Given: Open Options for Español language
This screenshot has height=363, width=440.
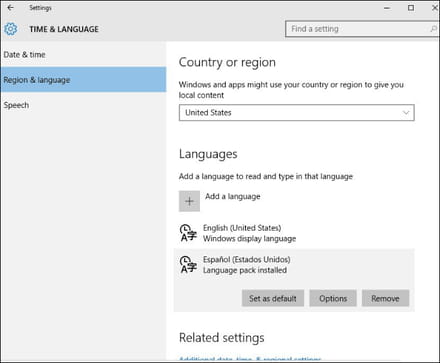Looking at the screenshot, I should pos(333,298).
